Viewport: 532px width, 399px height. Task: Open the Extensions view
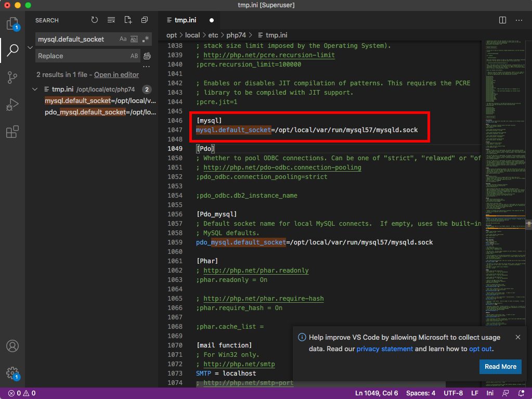[12, 132]
